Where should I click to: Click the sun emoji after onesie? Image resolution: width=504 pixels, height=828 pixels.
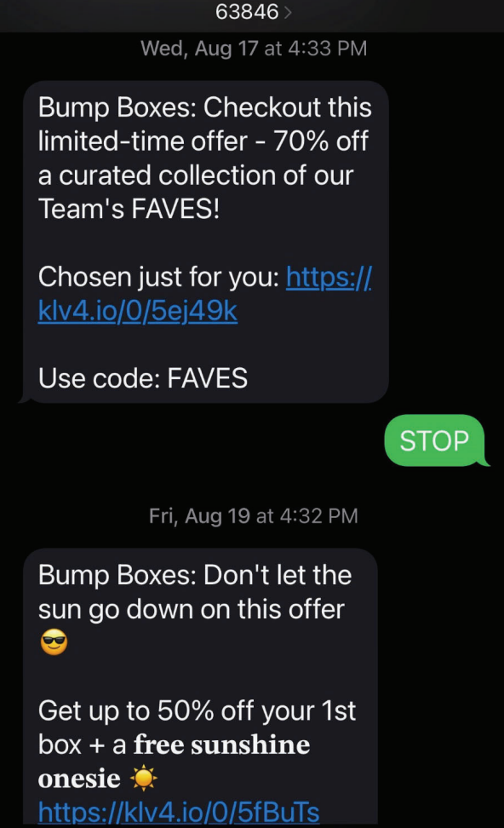pos(143,779)
